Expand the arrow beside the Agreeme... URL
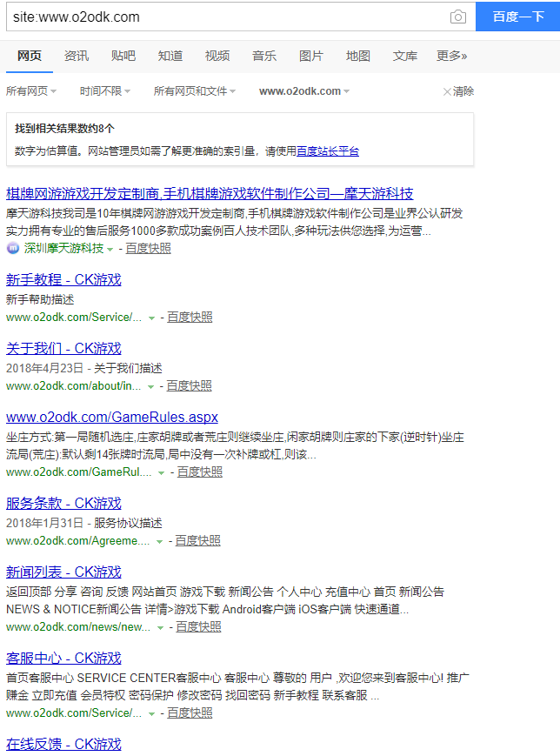 [159, 542]
